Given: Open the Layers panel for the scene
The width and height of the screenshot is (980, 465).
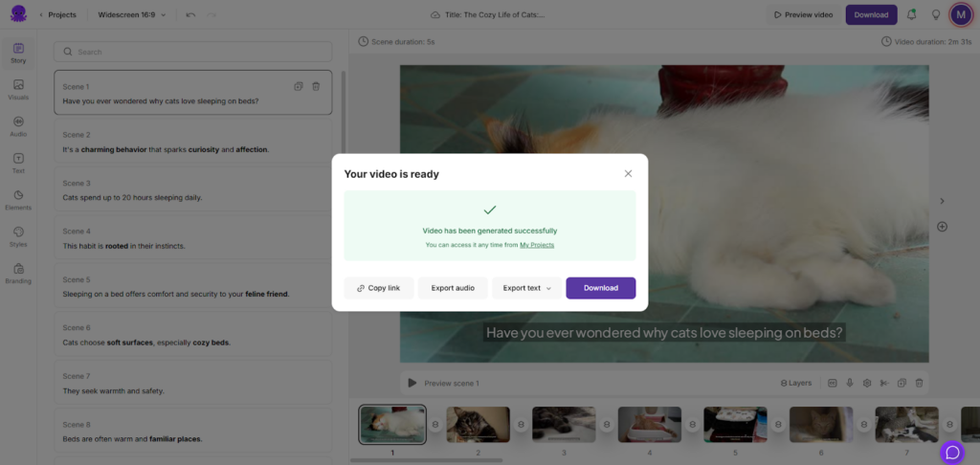Looking at the screenshot, I should 796,383.
